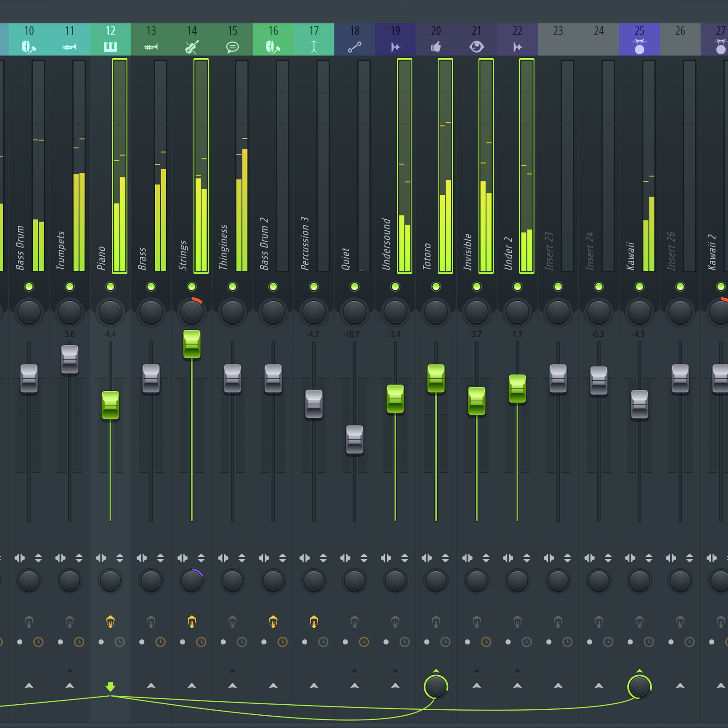The height and width of the screenshot is (728, 728).
Task: Click the drum kit icon on track 25
Action: [x=639, y=46]
